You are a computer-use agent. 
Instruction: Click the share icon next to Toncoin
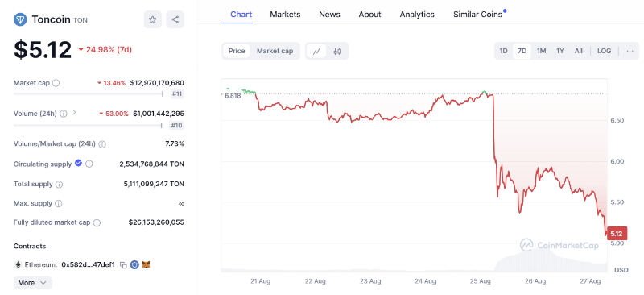click(x=175, y=19)
